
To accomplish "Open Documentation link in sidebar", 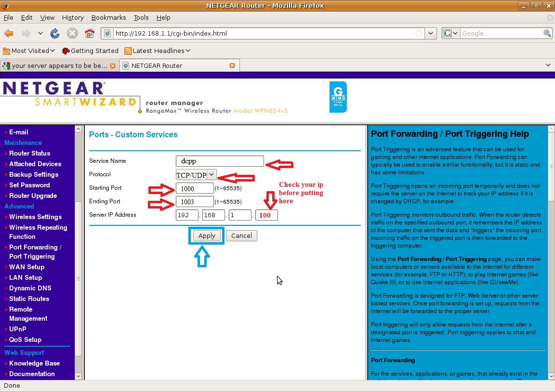I will 32,374.
